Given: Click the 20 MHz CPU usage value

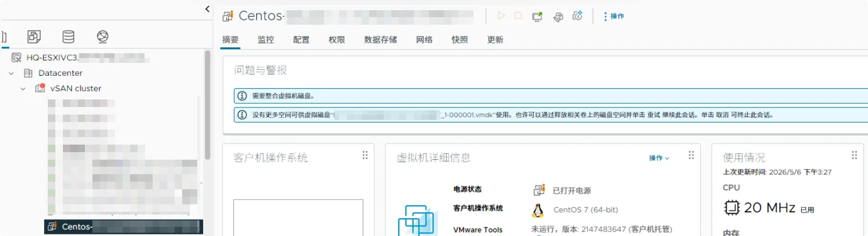Looking at the screenshot, I should click(x=770, y=208).
